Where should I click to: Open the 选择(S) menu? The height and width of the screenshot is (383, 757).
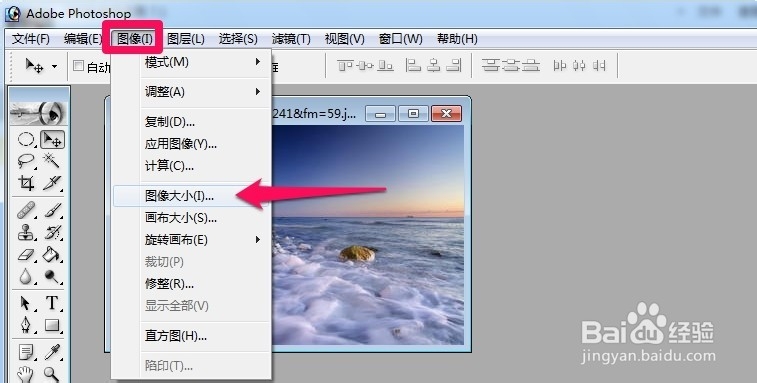pos(238,39)
